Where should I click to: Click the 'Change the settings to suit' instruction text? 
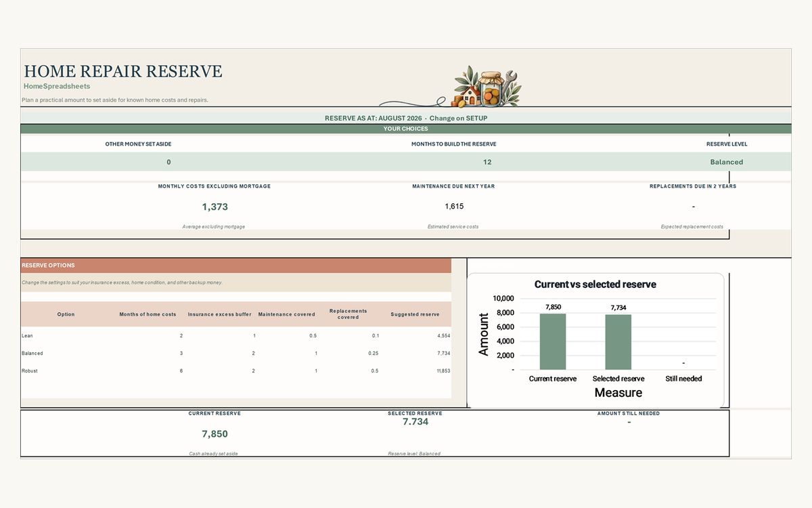pos(122,282)
